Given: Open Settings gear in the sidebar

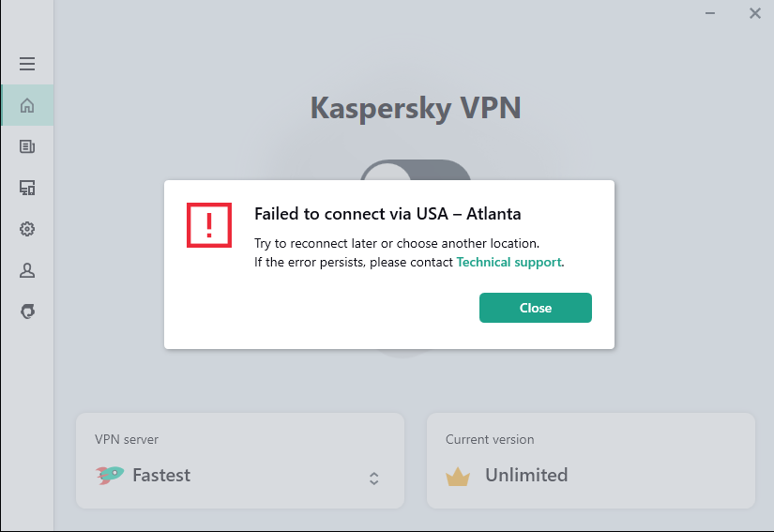Looking at the screenshot, I should point(27,229).
